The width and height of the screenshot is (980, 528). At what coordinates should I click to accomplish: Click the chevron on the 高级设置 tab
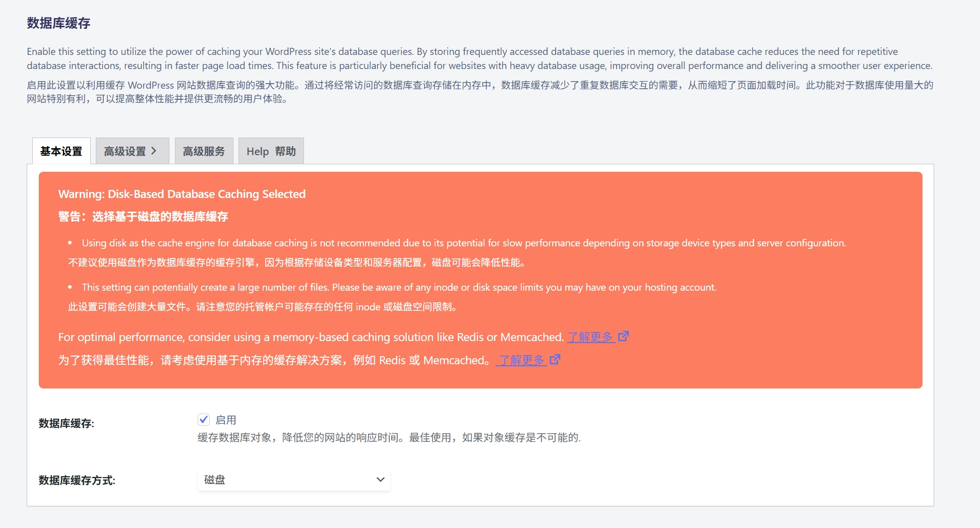tap(154, 151)
